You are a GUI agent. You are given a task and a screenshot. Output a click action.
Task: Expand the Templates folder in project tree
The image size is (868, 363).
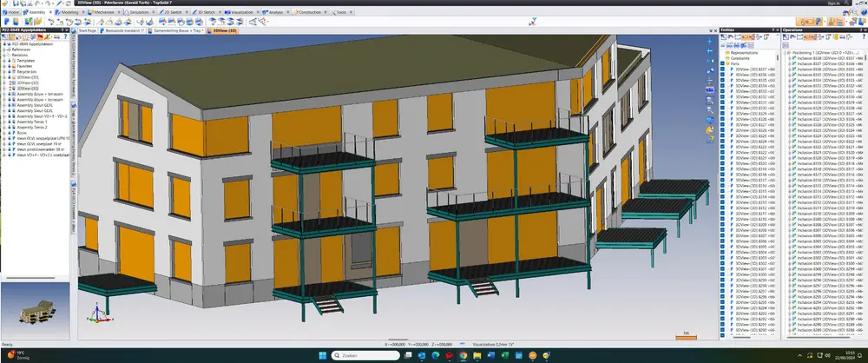tap(3, 61)
